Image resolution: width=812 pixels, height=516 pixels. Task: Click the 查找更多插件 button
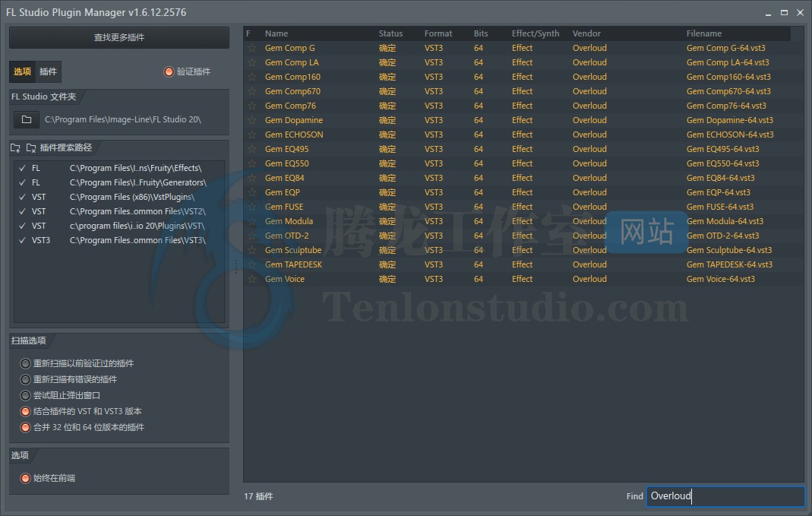click(x=119, y=37)
